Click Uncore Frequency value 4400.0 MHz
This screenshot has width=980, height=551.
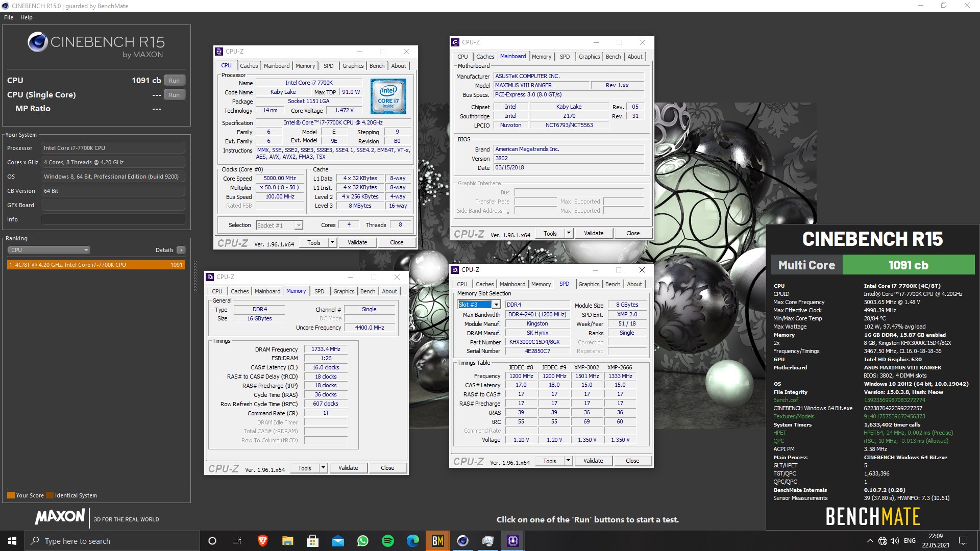(x=370, y=328)
